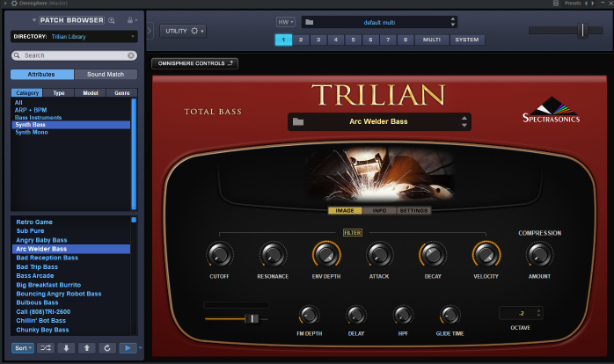Image resolution: width=614 pixels, height=364 pixels.
Task: Select part 4 button
Action: [335, 40]
